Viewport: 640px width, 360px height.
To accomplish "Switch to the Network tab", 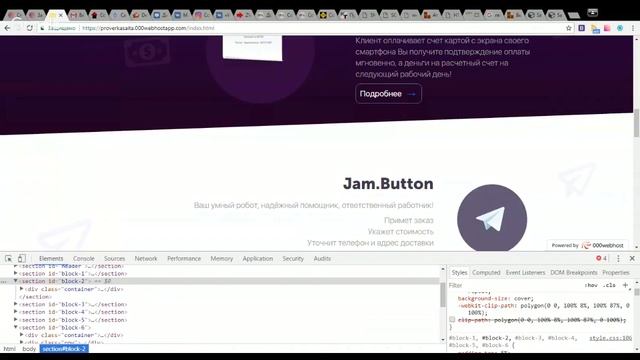I will [x=146, y=258].
